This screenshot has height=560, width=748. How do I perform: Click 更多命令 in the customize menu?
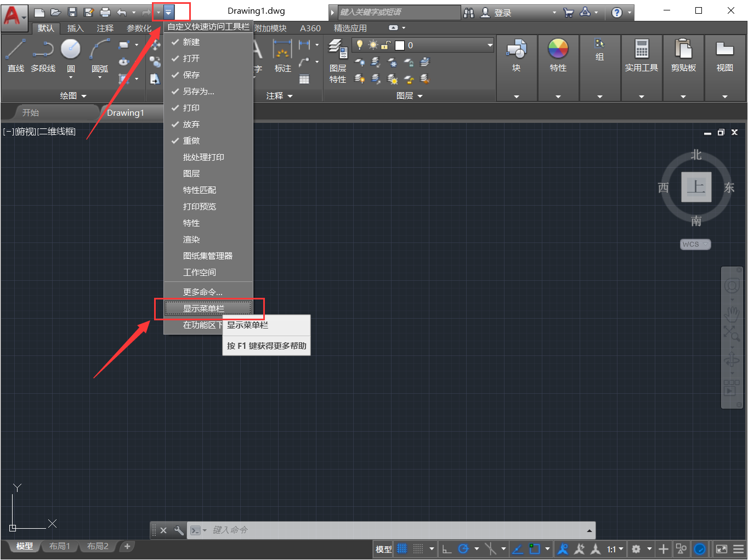[202, 291]
